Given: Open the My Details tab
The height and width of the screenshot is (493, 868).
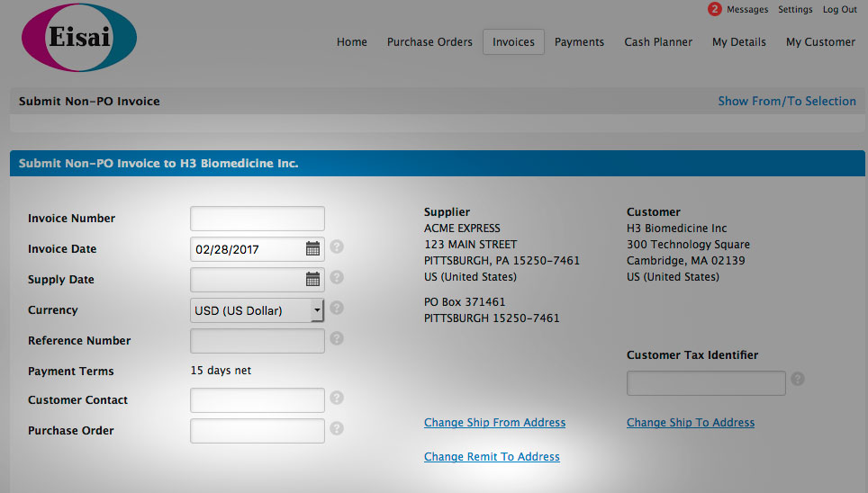Looking at the screenshot, I should point(739,42).
